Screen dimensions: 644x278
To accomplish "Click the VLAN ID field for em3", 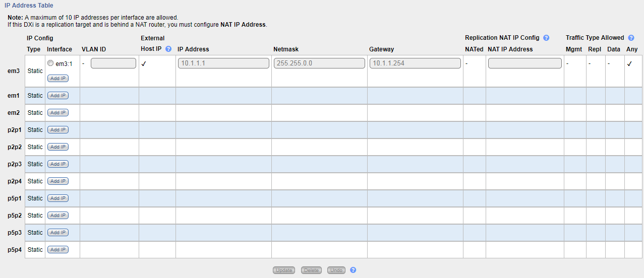I will click(x=113, y=63).
